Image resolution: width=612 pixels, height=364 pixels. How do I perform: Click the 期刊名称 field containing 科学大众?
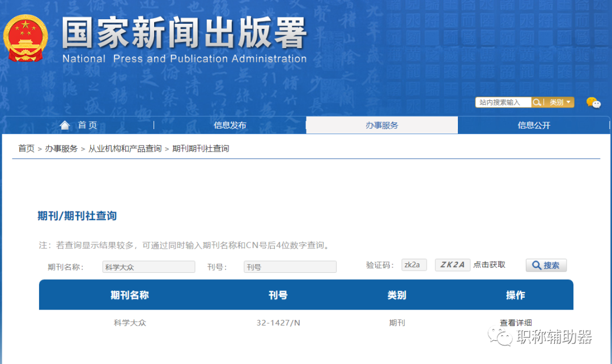[148, 266]
